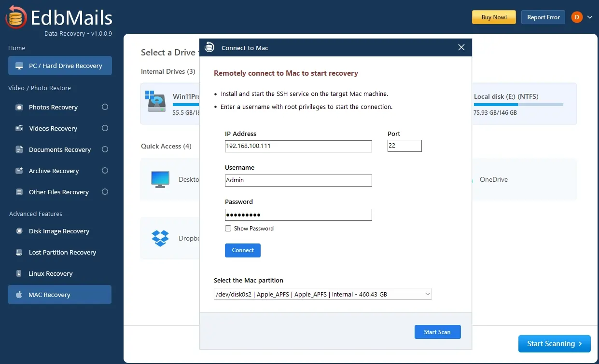Click into the IP Address field
This screenshot has height=364, width=599.
(x=298, y=146)
